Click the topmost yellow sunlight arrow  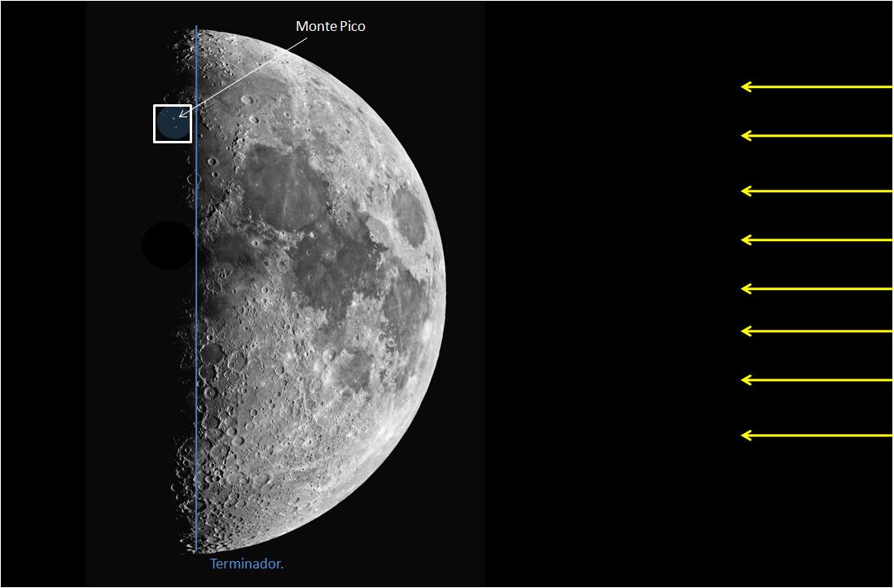(x=816, y=86)
